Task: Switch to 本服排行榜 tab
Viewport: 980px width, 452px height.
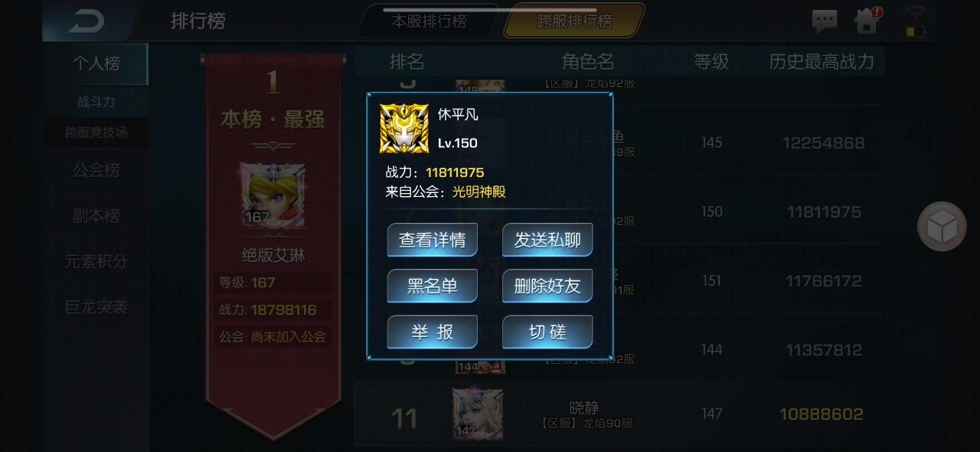Action: (430, 21)
